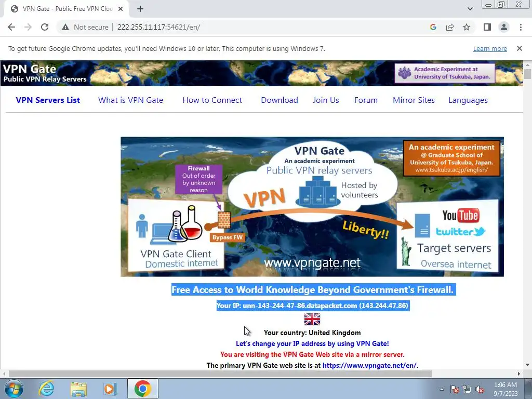Click the vertical scrollbar down arrow
This screenshot has height=399, width=532.
(x=528, y=365)
